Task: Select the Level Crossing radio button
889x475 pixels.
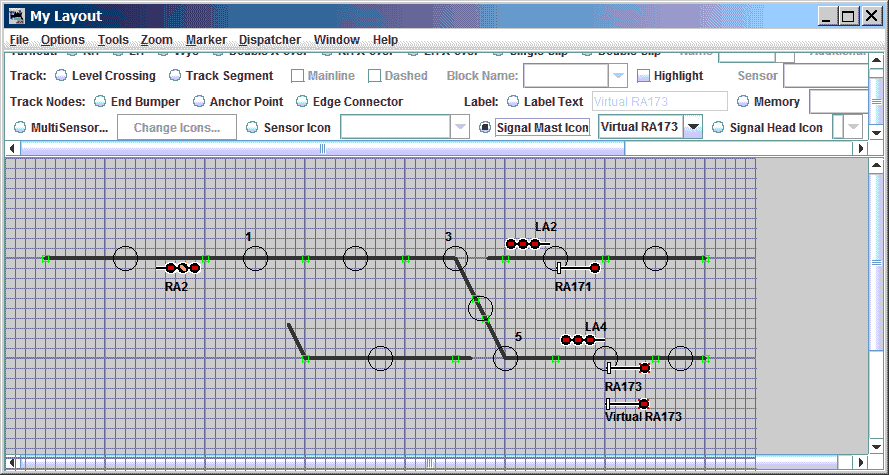Action: coord(61,76)
